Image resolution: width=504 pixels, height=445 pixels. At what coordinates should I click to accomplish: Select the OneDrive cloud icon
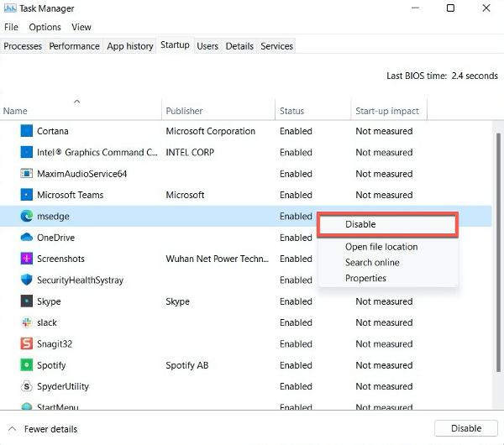tap(26, 238)
